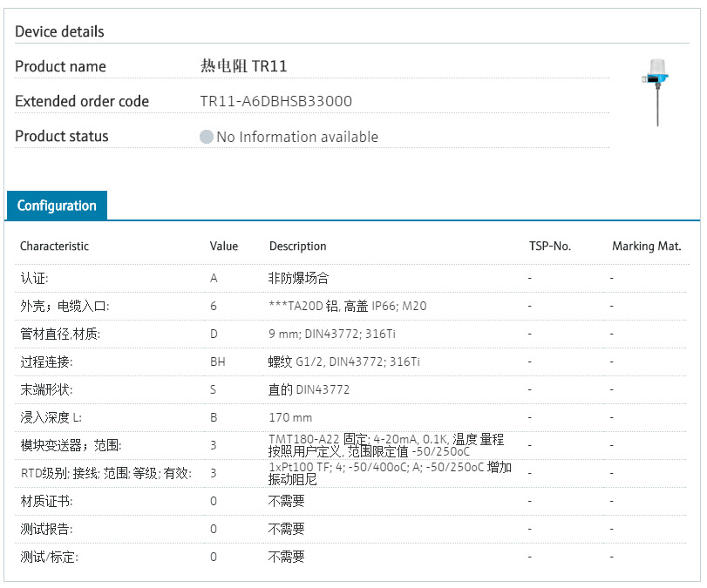
Task: Click the TMT180-A22 transmitter description
Action: pos(386,445)
